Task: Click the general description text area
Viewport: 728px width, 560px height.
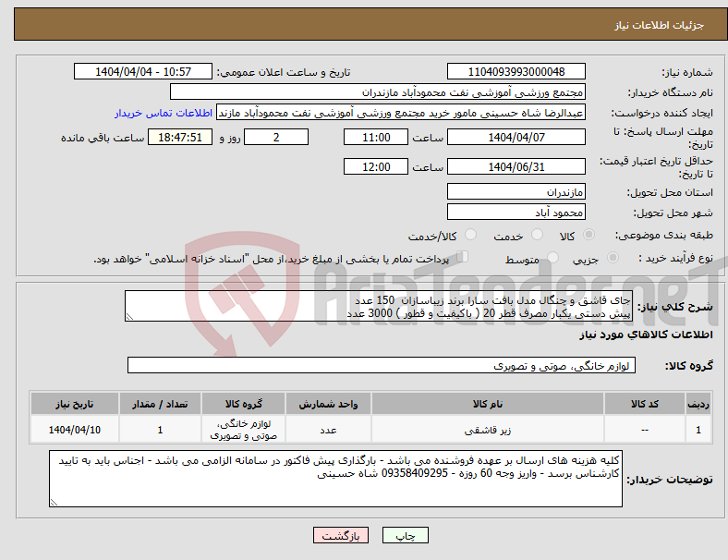Action: pyautogui.click(x=379, y=306)
